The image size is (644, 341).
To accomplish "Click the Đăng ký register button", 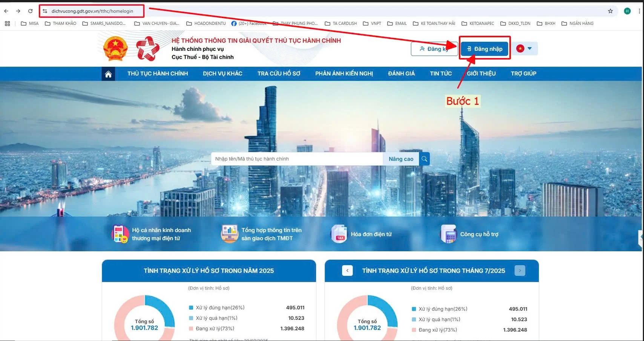I will click(434, 49).
